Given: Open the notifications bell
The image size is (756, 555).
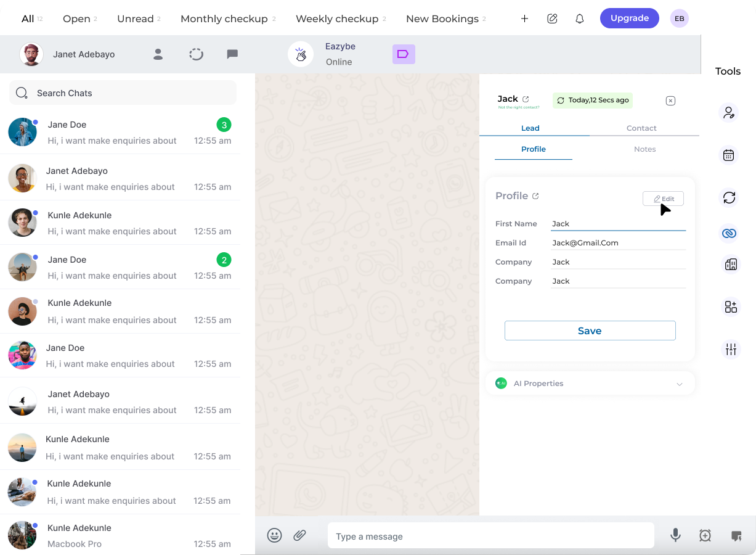Looking at the screenshot, I should coord(579,18).
